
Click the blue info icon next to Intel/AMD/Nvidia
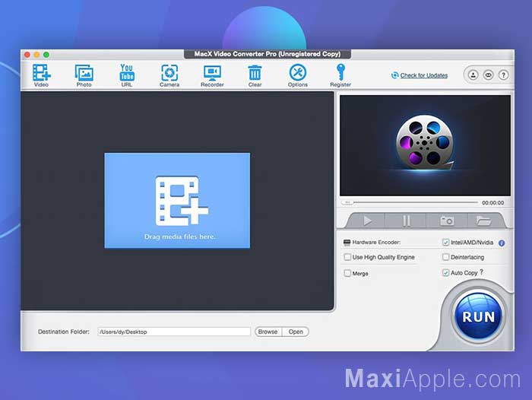pos(502,243)
